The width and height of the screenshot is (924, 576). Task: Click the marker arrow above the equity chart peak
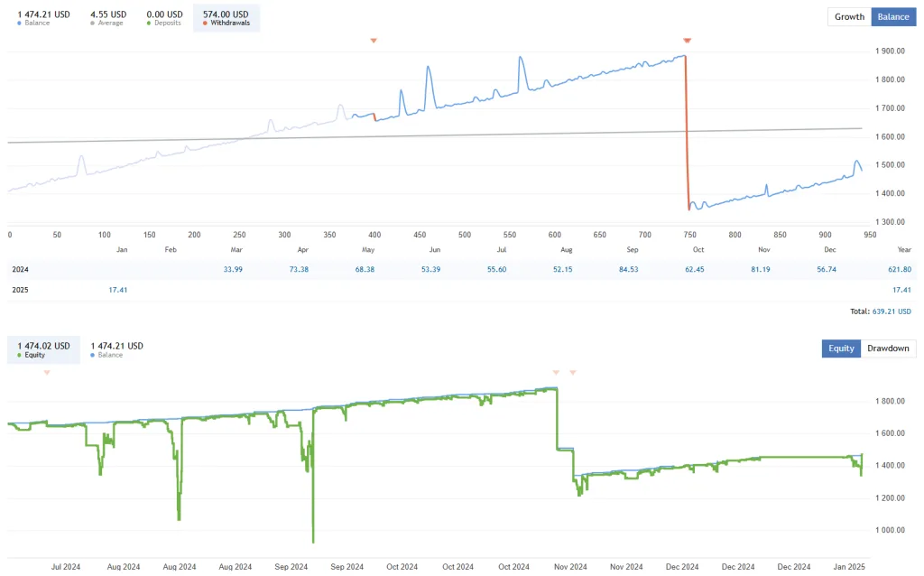[x=557, y=371]
